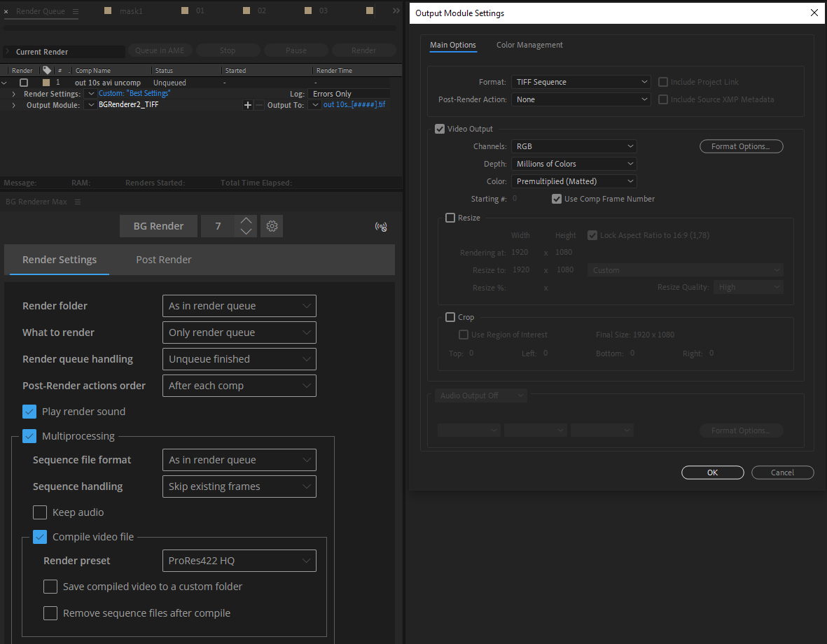Open the Post Render tab
This screenshot has height=644, width=827.
click(x=163, y=260)
